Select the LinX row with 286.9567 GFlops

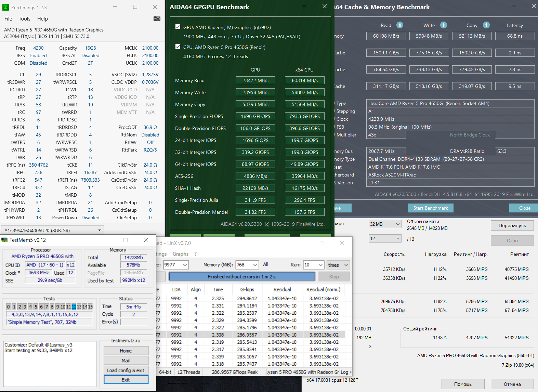point(251,335)
